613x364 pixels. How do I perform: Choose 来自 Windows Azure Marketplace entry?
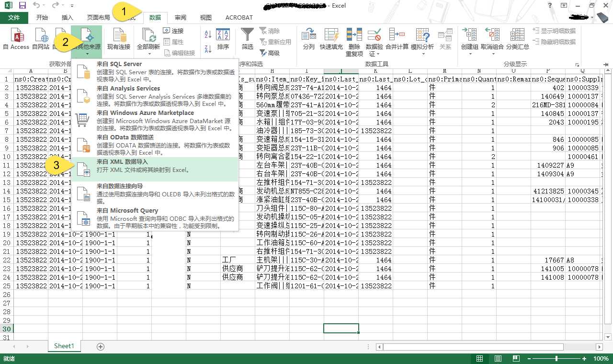click(x=155, y=120)
